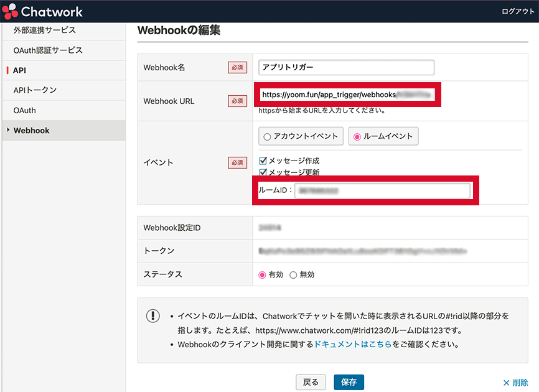
Task: Click the blurred Webhook設定ID value
Action: click(270, 228)
